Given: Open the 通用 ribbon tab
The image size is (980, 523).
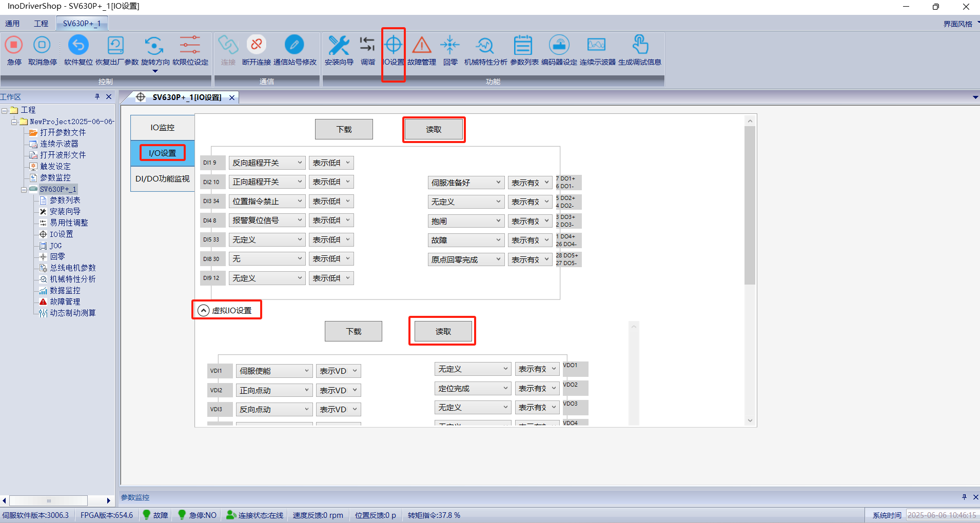Looking at the screenshot, I should pyautogui.click(x=12, y=24).
